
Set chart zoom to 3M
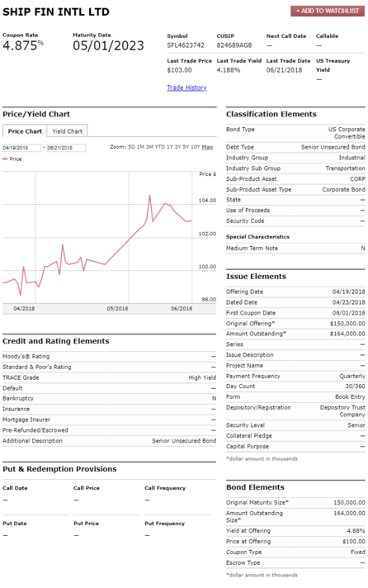point(149,147)
